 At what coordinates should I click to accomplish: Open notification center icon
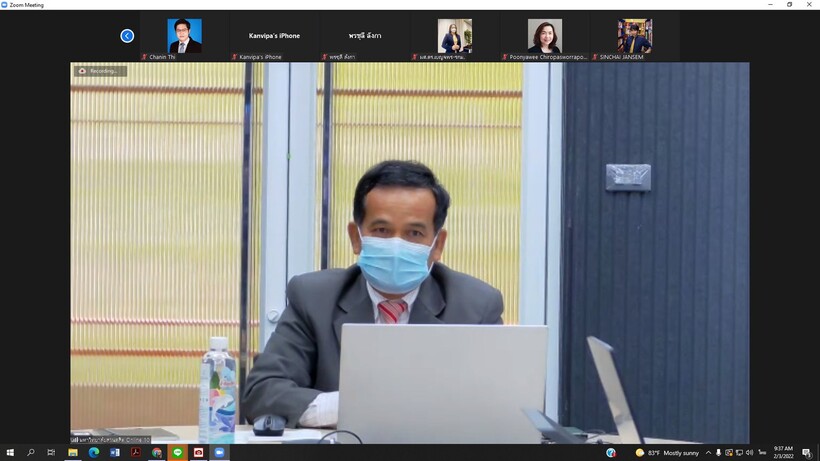(x=807, y=453)
